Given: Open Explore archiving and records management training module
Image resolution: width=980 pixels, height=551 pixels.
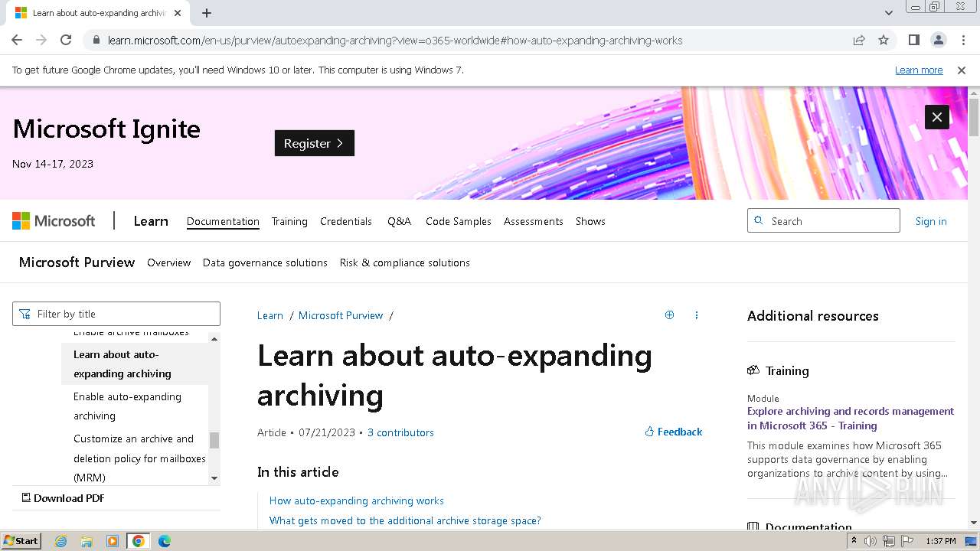Looking at the screenshot, I should [x=851, y=419].
